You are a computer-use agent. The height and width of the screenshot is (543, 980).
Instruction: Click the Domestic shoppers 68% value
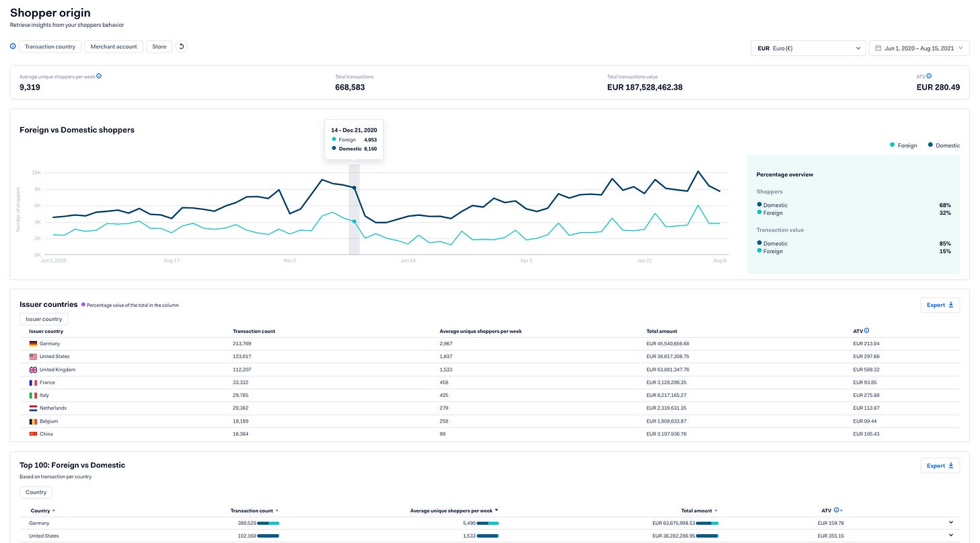945,205
